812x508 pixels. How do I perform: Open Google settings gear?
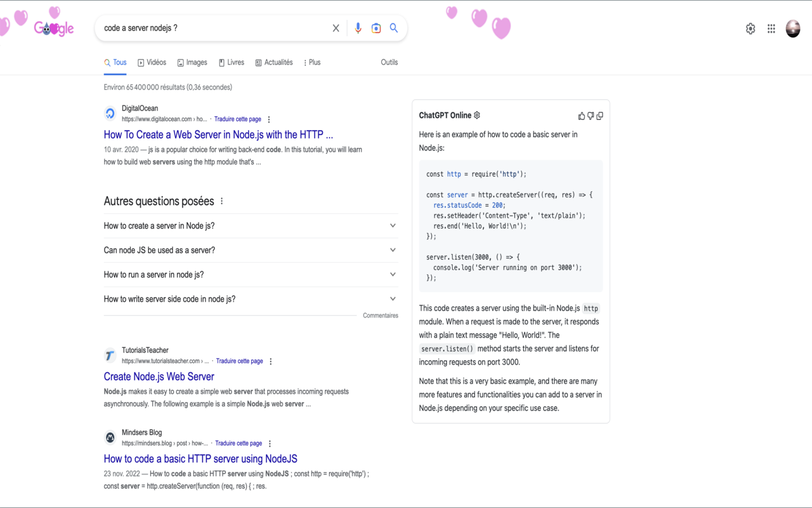coord(750,29)
